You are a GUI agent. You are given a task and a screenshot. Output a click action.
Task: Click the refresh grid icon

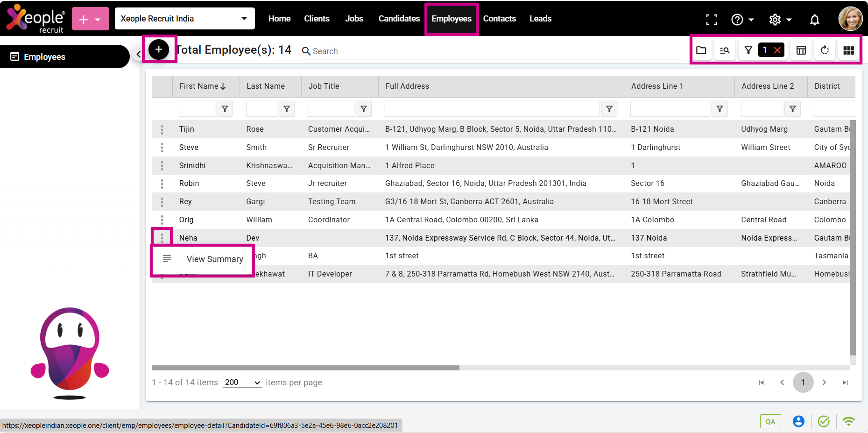click(x=825, y=50)
